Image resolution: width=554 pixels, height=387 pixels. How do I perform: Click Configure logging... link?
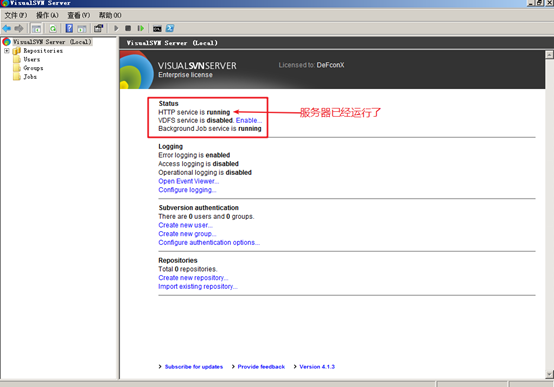point(187,190)
